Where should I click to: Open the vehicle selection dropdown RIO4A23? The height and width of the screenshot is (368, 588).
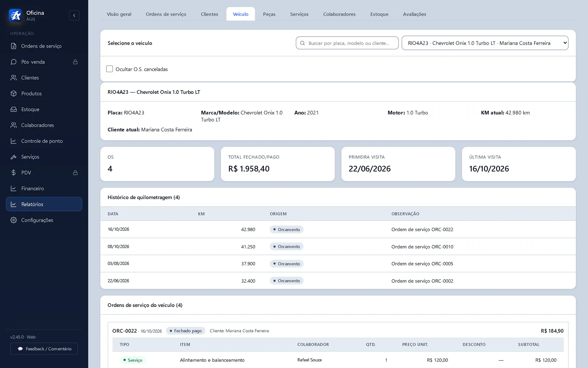coord(485,43)
